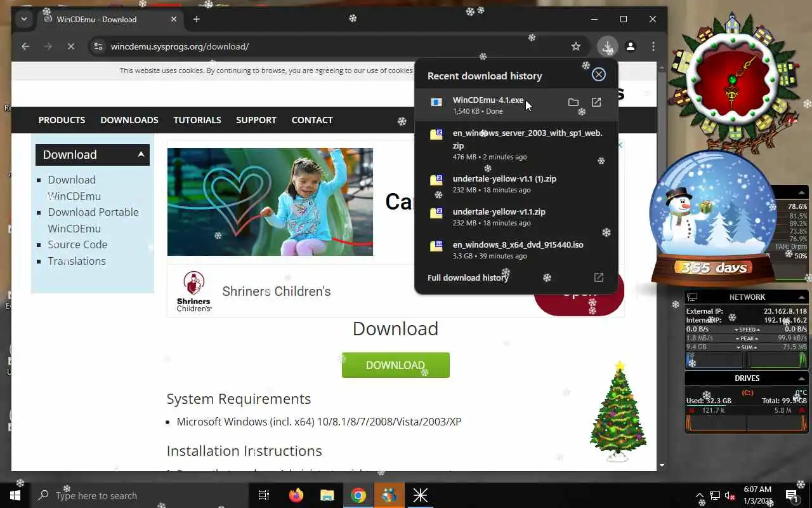Click the Shriners Children's ad image

tap(270, 202)
